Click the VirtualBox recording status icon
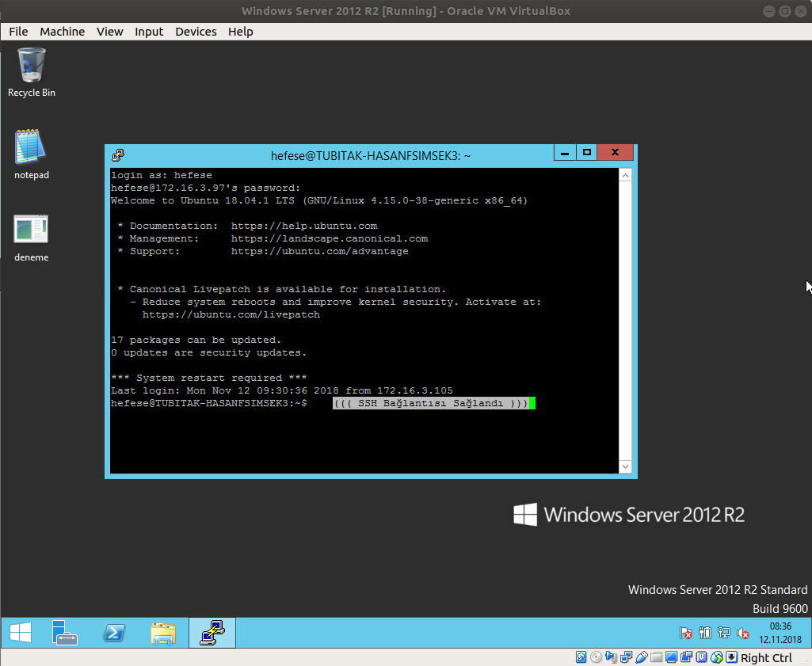The width and height of the screenshot is (812, 666). [x=686, y=657]
